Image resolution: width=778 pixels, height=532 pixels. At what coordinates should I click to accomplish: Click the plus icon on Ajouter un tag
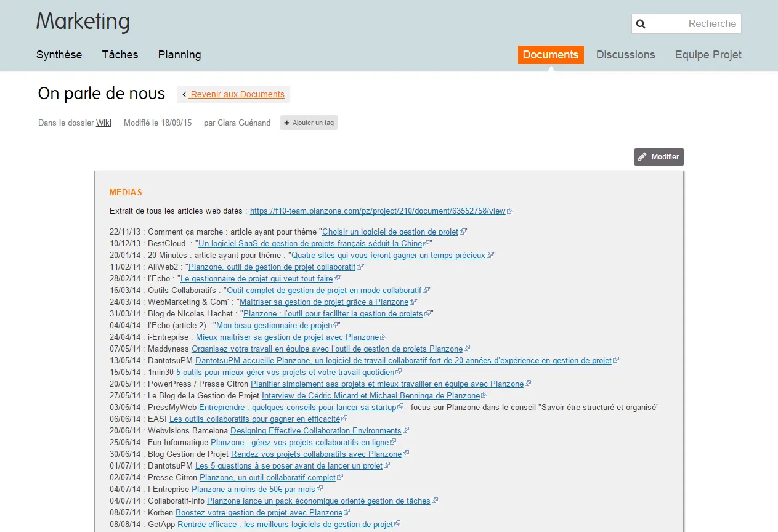click(286, 123)
